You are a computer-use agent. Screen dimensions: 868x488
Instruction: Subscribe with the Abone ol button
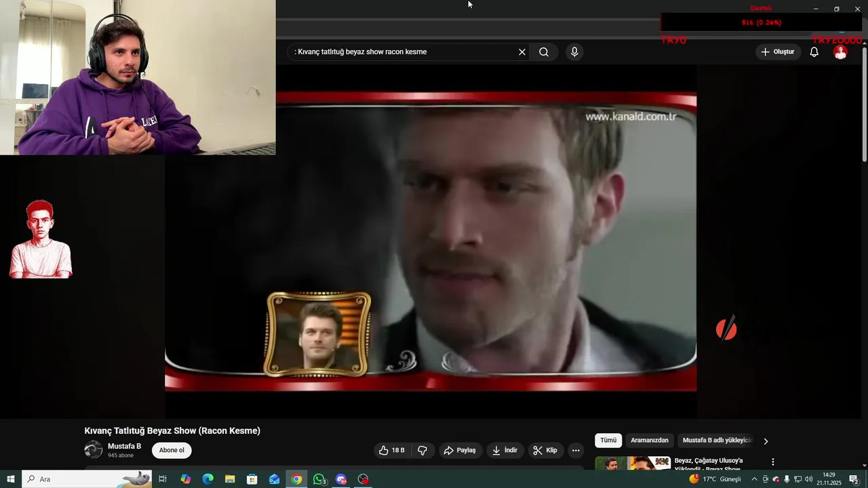pos(172,450)
